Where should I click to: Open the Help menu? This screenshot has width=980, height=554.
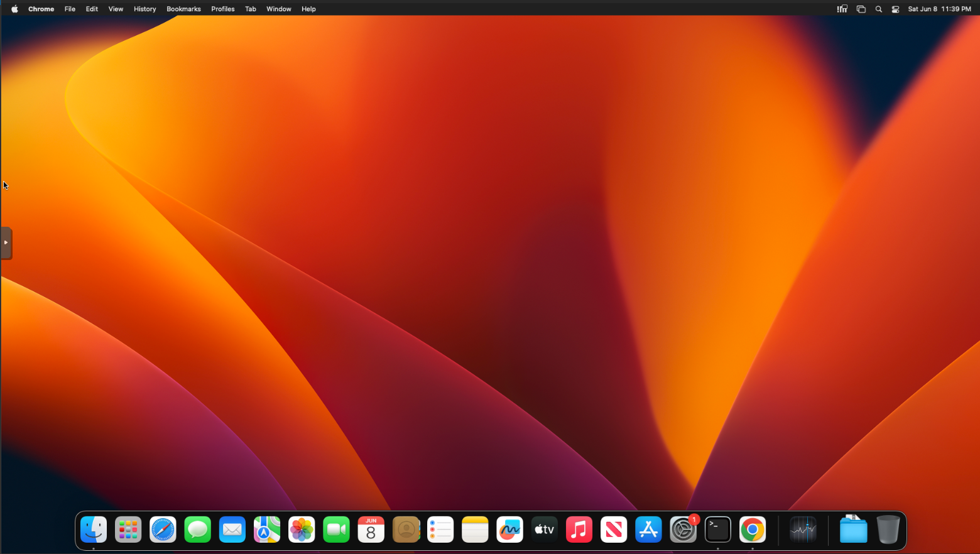[308, 9]
